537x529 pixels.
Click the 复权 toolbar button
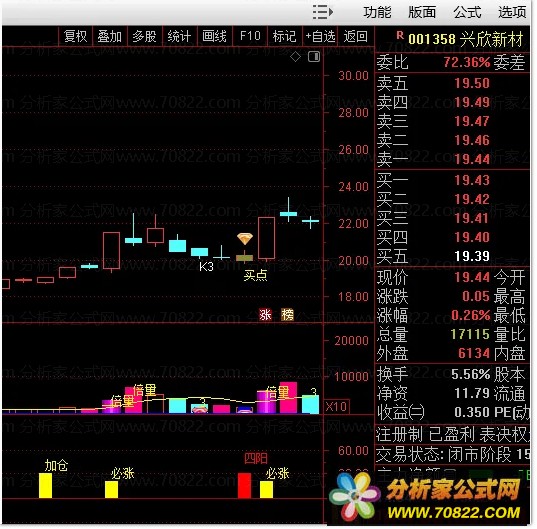[x=75, y=36]
